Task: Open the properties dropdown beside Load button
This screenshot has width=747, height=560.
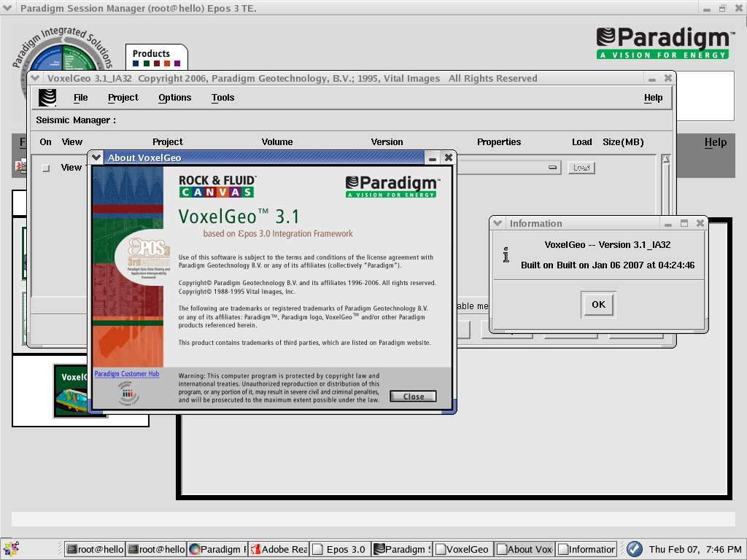Action: [x=552, y=168]
